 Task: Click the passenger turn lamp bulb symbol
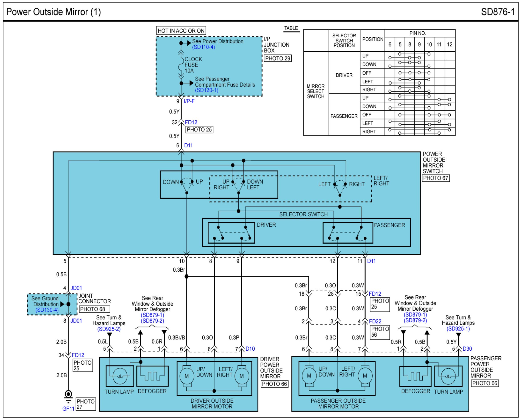pos(448,376)
